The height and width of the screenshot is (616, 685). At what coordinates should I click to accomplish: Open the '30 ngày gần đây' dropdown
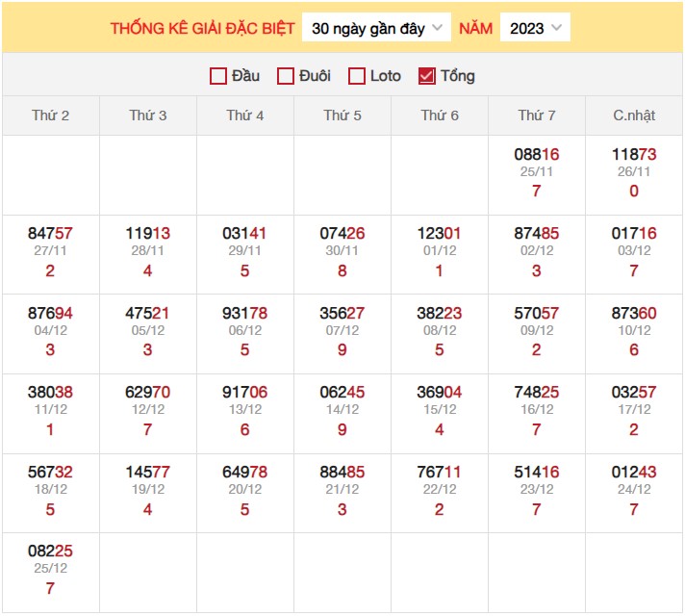376,28
